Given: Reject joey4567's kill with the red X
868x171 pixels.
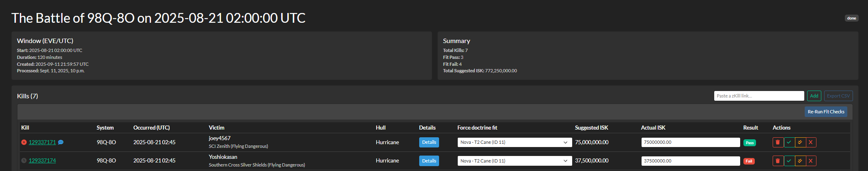Looking at the screenshot, I should click(x=811, y=142).
